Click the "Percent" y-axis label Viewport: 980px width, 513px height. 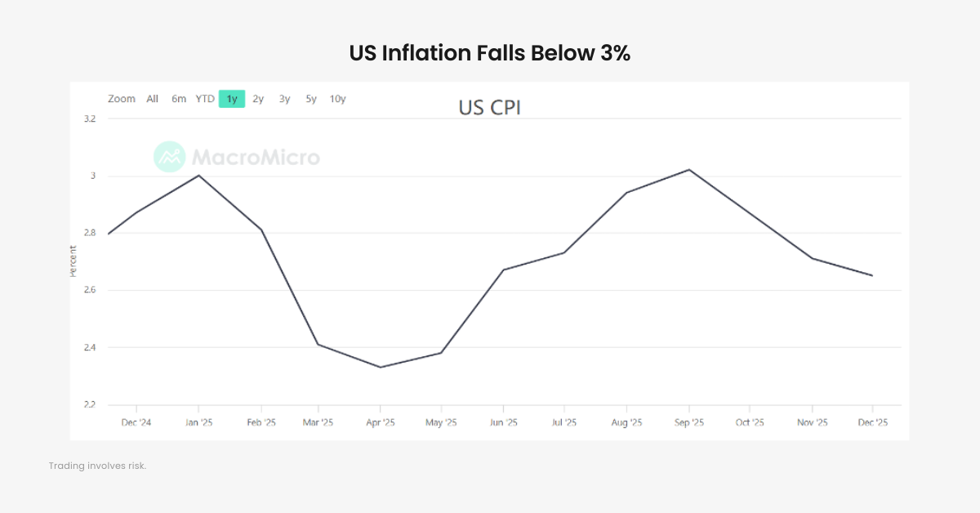pyautogui.click(x=73, y=260)
